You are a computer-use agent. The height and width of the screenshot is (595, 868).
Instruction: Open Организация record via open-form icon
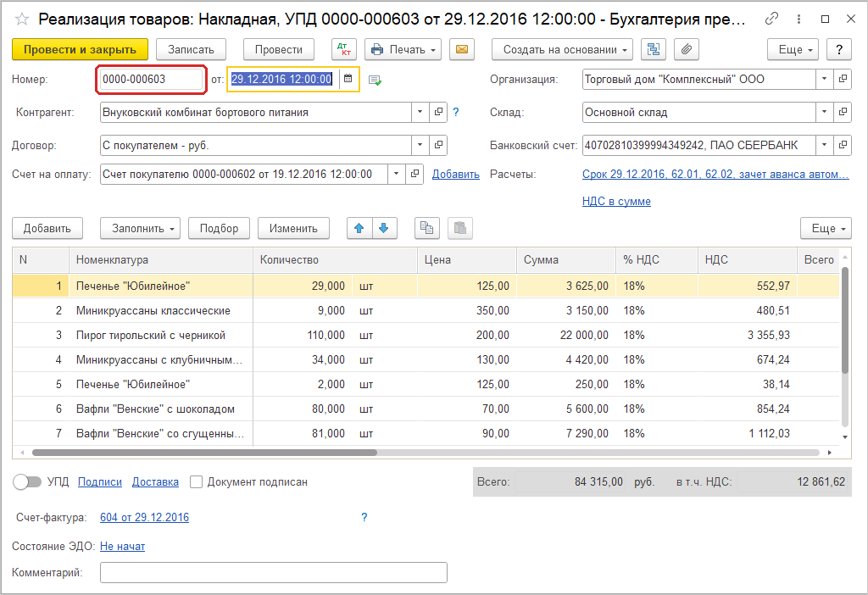coord(843,79)
